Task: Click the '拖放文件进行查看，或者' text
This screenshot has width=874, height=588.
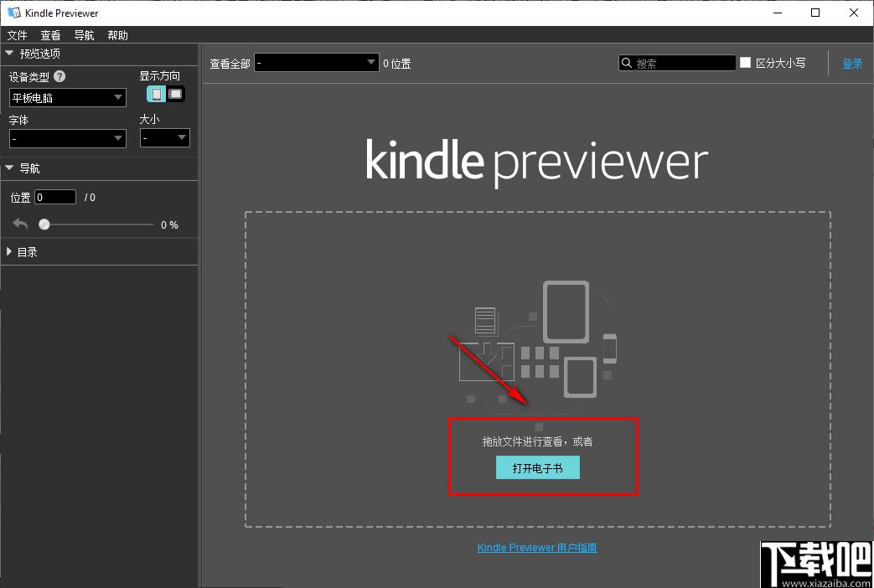Action: [537, 441]
